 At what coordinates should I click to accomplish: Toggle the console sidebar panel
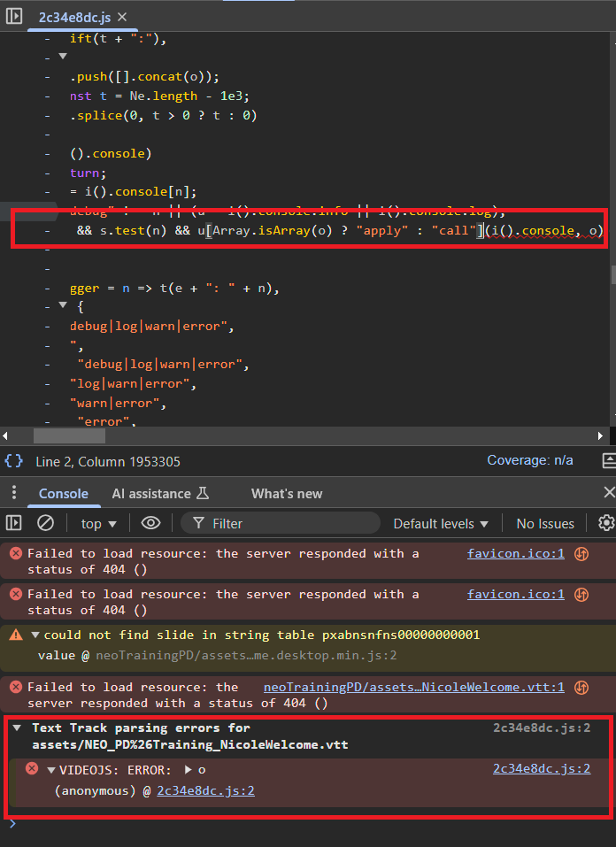[13, 523]
